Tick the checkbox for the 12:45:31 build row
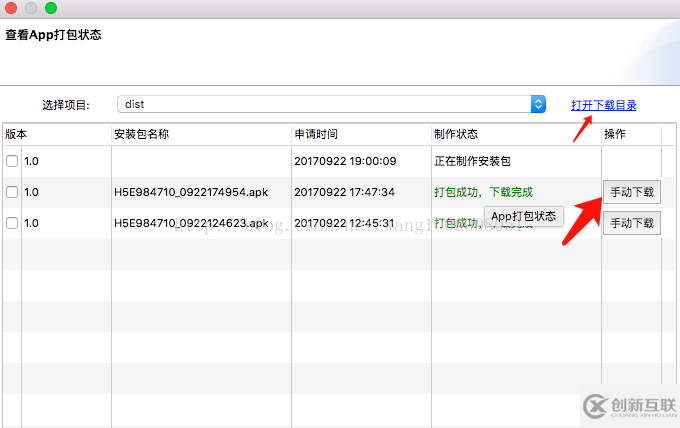The width and height of the screenshot is (680, 428). (12, 223)
